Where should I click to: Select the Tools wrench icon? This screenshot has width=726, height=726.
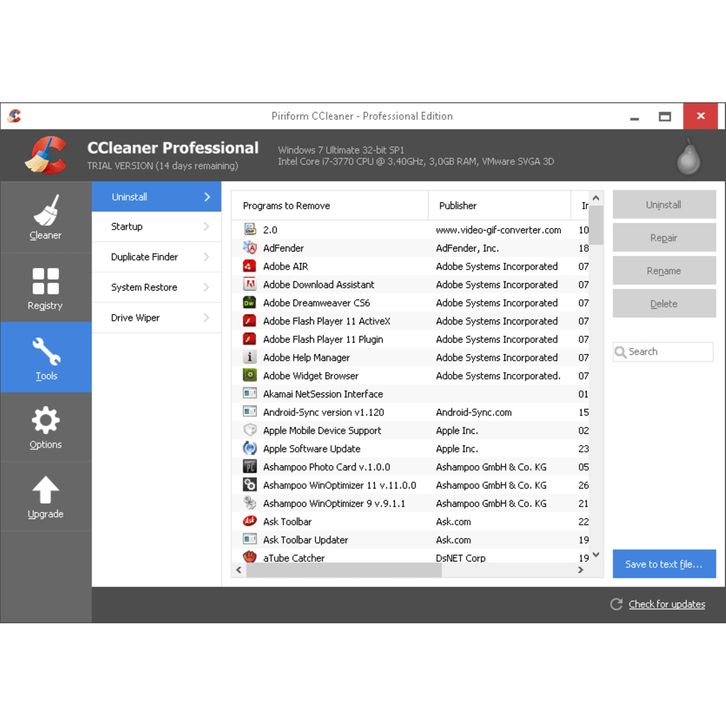click(45, 351)
